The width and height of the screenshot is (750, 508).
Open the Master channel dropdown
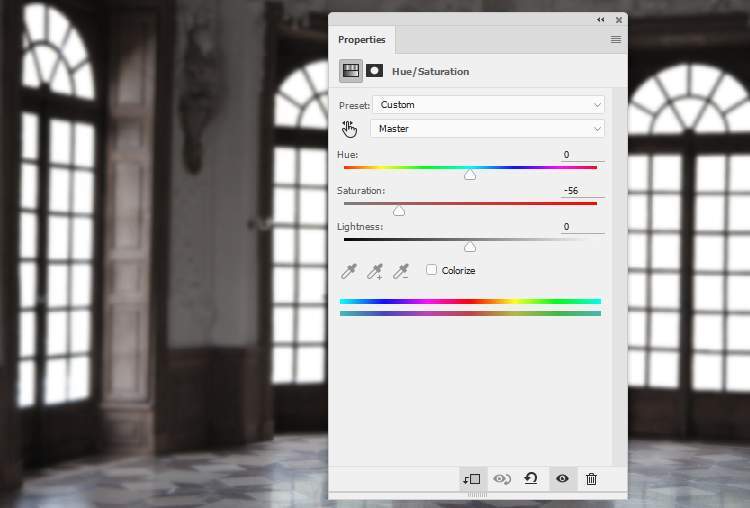click(487, 129)
